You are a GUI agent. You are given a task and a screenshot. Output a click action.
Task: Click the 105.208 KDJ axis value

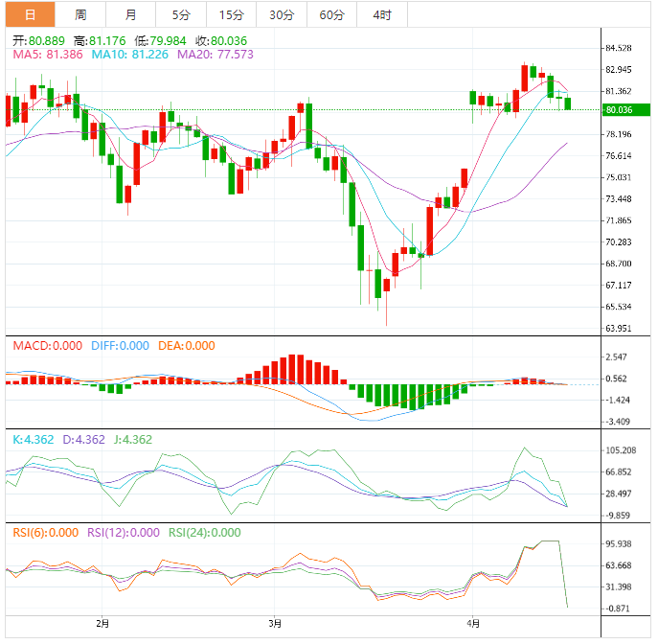[x=621, y=450]
